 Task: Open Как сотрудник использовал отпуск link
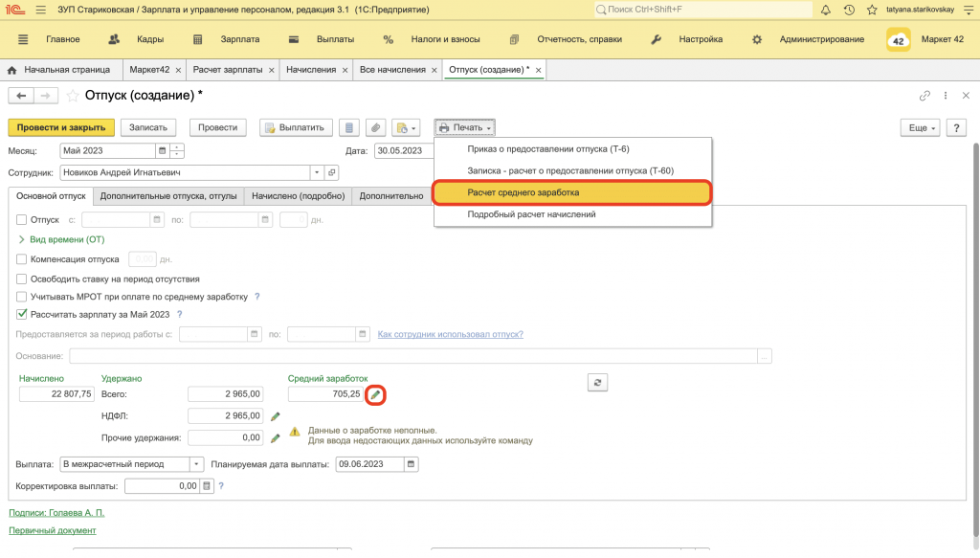450,334
